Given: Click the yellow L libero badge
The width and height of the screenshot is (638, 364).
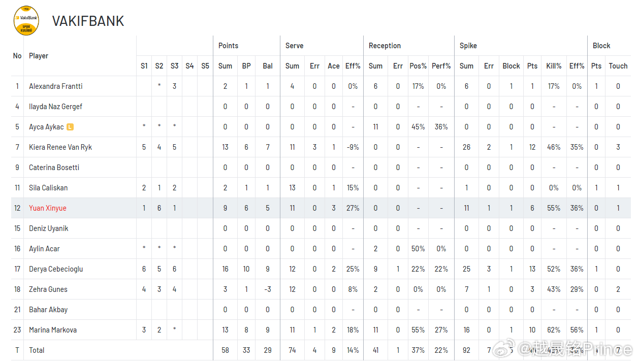Looking at the screenshot, I should [x=70, y=127].
